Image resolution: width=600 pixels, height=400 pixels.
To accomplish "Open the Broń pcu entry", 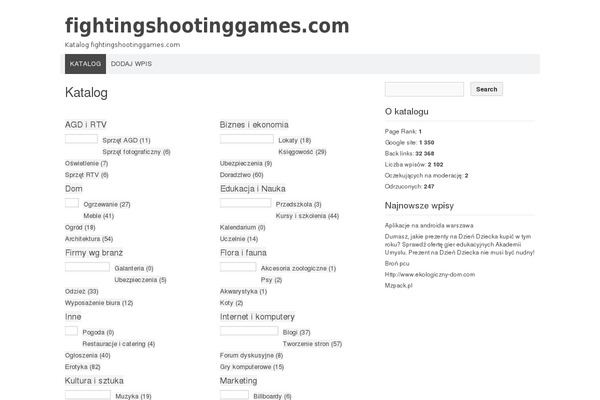I will 397,263.
